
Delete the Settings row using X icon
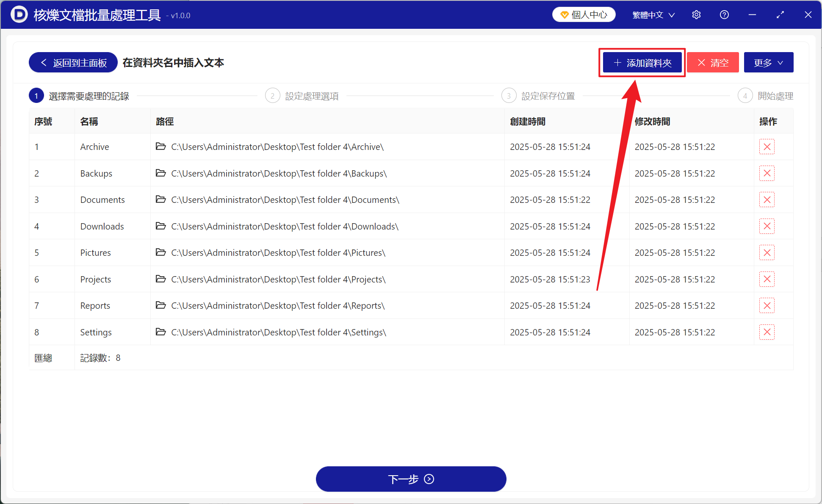(x=767, y=332)
